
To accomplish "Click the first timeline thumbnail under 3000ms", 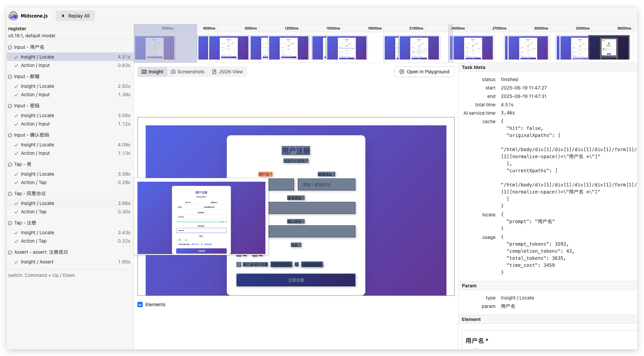I will point(155,48).
